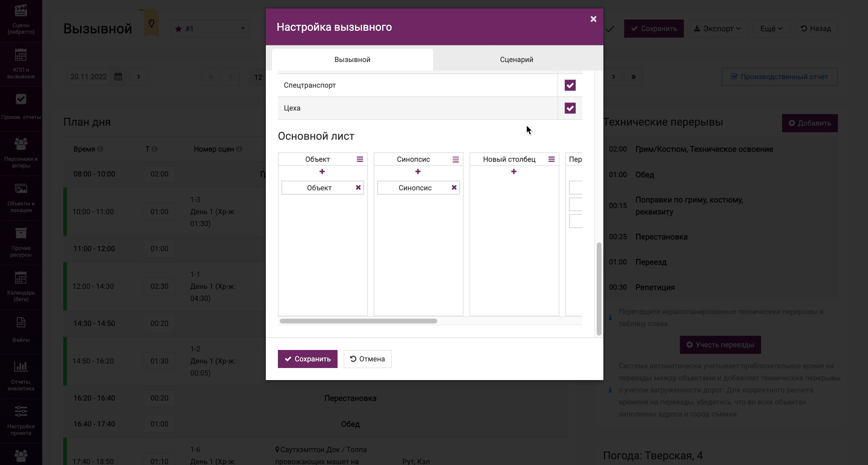Click the 16:40 - 17:40 time cell
The image size is (868, 465).
tap(94, 424)
